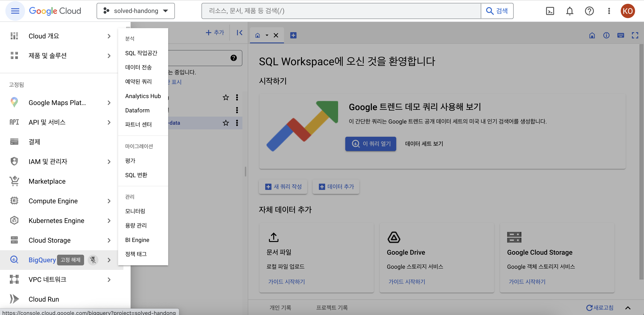Expand the Google Maps Platform submenu arrow

tap(109, 102)
